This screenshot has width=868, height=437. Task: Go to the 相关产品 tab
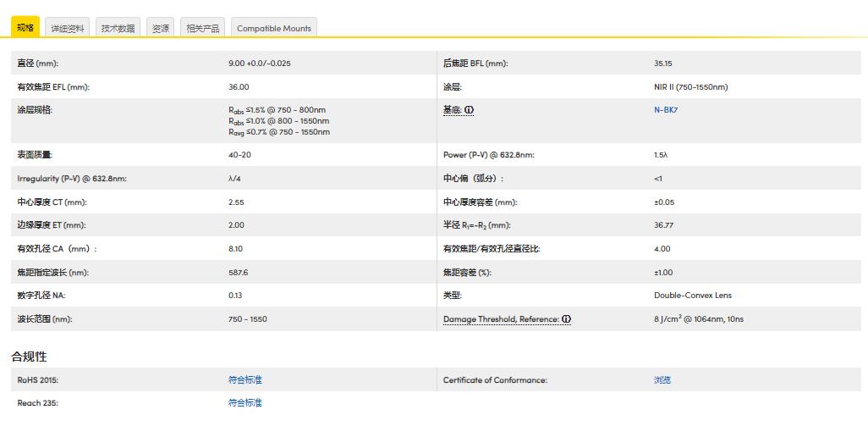(202, 28)
